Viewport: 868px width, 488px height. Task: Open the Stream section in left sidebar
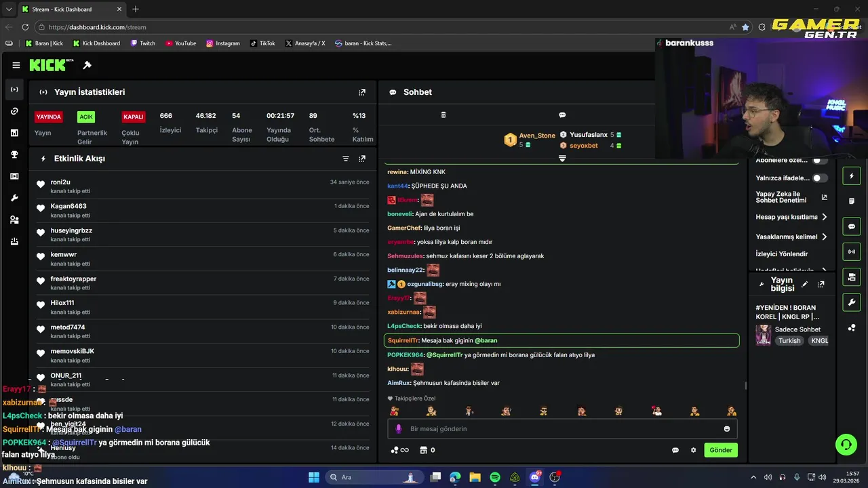pos(14,89)
